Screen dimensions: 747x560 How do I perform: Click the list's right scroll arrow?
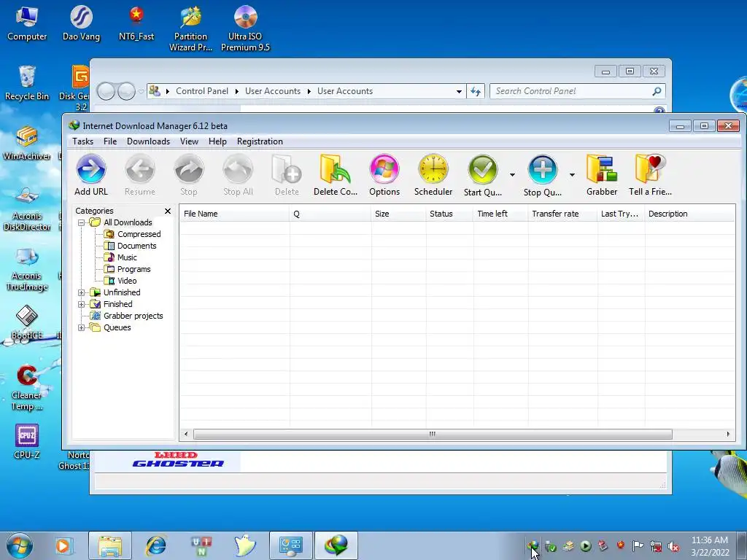[x=728, y=434]
